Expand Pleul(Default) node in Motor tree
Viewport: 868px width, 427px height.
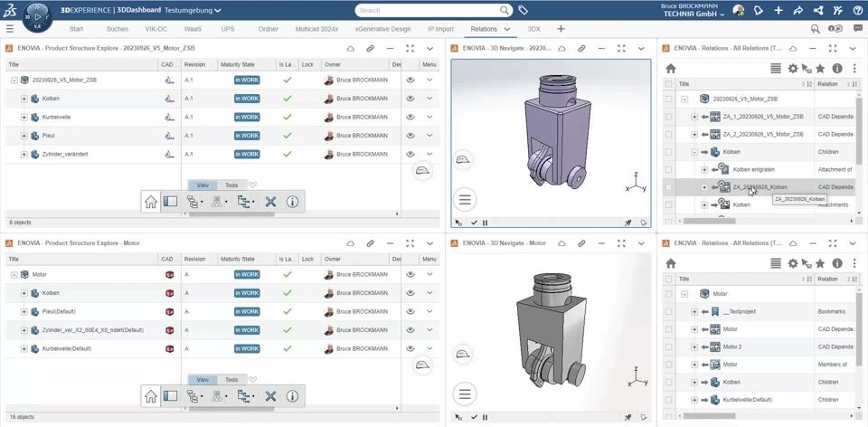(24, 311)
